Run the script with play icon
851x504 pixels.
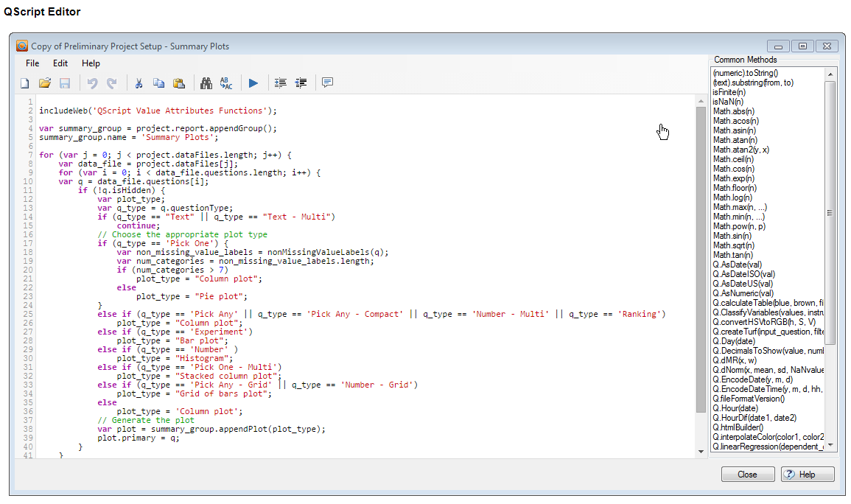[x=253, y=83]
